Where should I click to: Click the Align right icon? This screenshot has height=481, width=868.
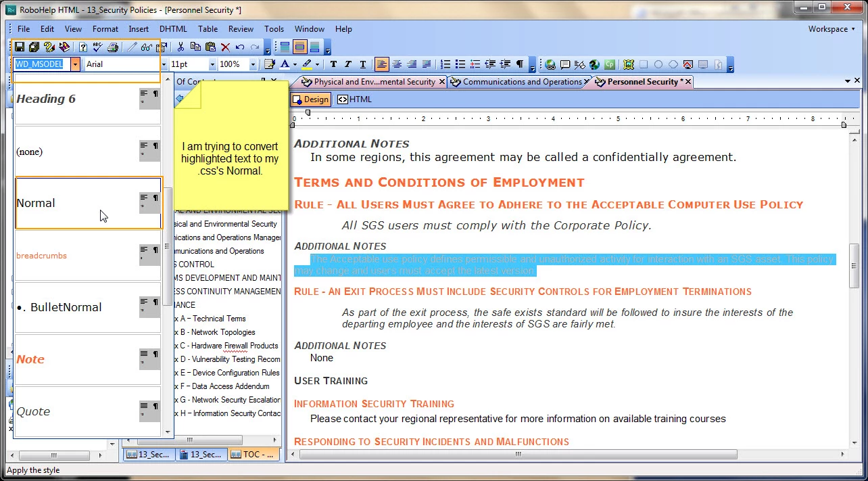[412, 64]
